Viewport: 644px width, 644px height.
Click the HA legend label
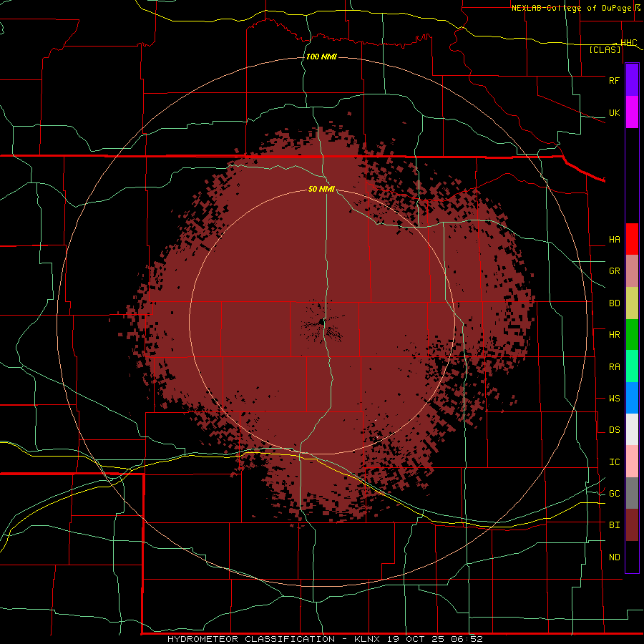tap(614, 239)
